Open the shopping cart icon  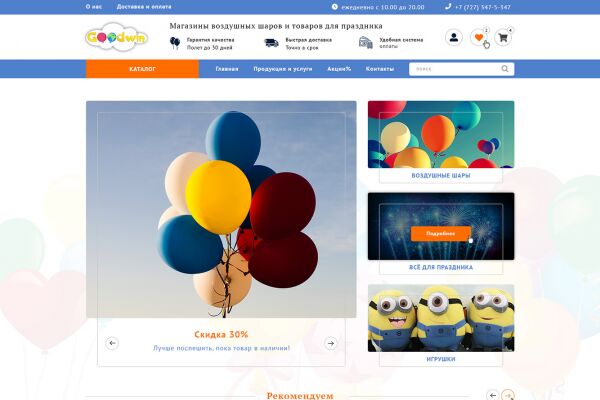(x=503, y=38)
